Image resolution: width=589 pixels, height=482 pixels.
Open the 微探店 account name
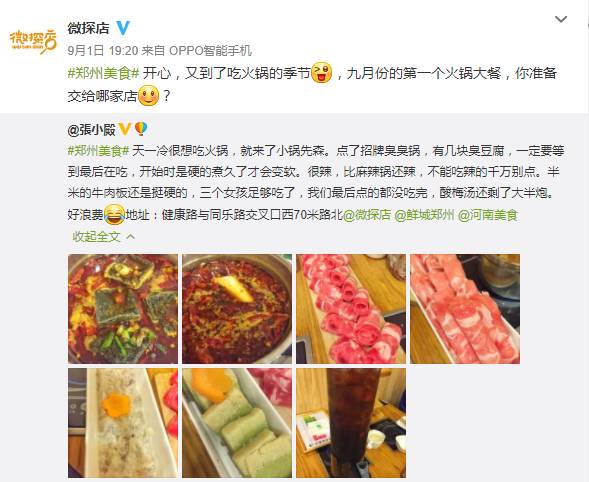88,28
